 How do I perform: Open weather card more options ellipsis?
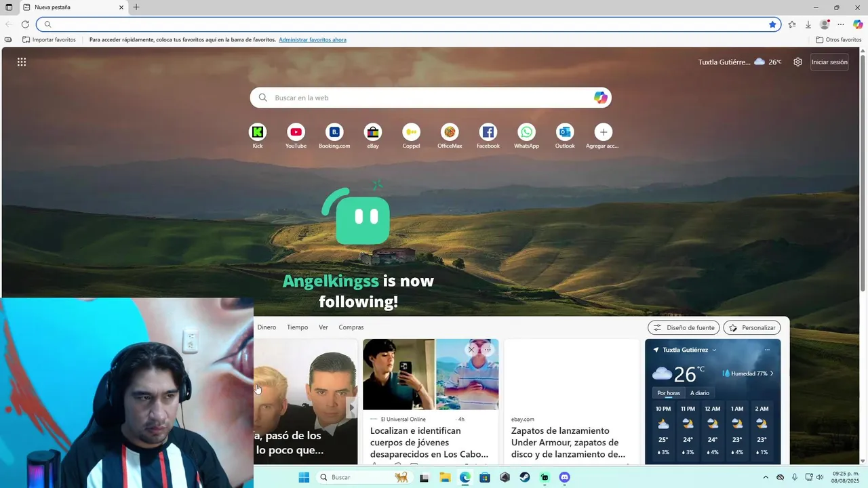pos(767,350)
